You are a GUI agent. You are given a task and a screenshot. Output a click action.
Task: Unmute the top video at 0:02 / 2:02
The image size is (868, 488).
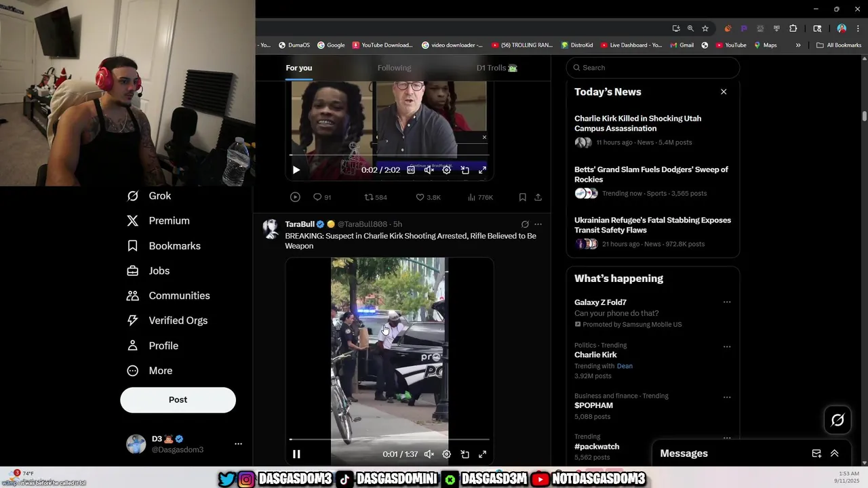(x=429, y=170)
